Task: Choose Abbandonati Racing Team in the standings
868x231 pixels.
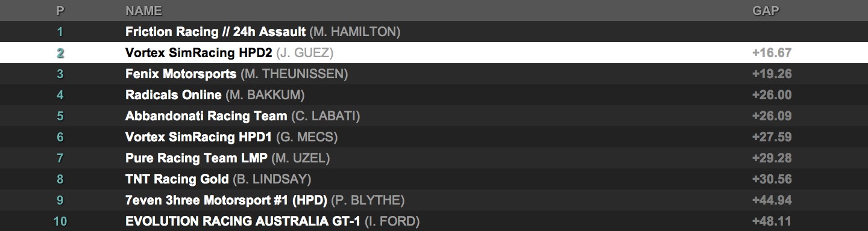Action: (206, 116)
